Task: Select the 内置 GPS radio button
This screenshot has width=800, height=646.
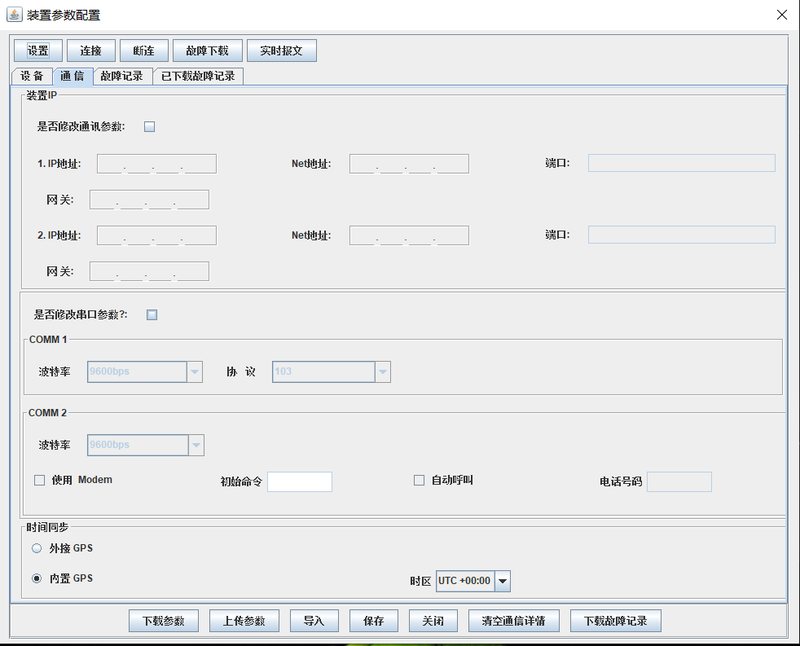Action: (x=37, y=579)
